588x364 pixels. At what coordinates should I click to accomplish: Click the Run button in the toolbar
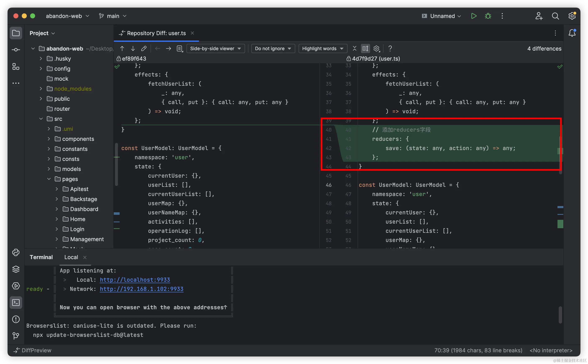click(474, 16)
